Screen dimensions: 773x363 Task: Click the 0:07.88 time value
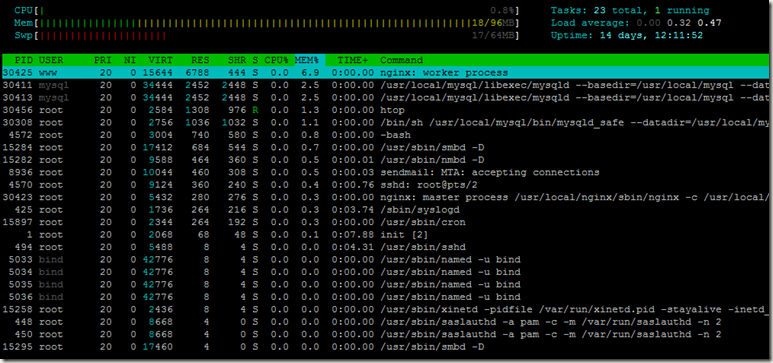tap(353, 235)
